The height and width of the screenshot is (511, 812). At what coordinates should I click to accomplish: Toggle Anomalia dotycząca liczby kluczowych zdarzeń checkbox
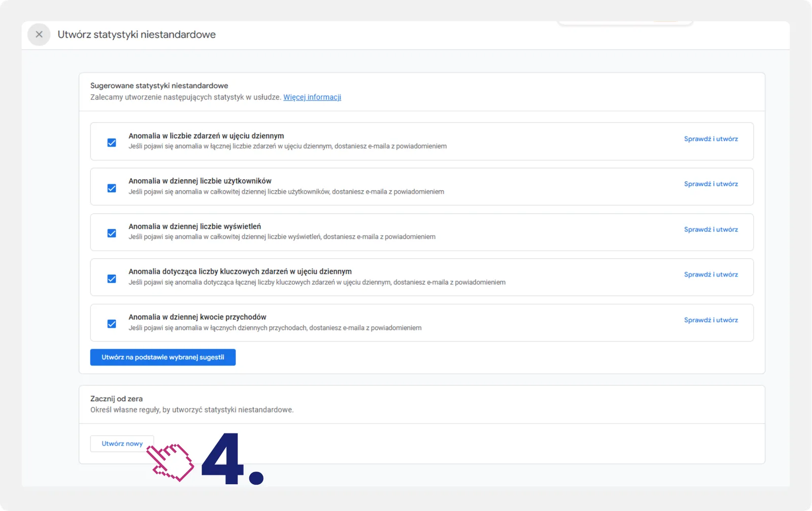point(112,279)
